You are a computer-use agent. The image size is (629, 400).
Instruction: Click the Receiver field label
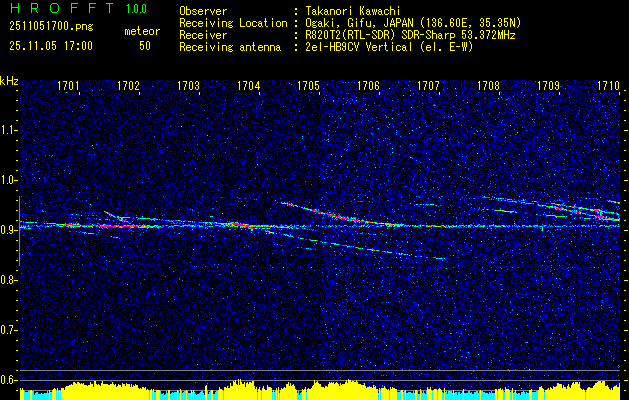(x=203, y=35)
